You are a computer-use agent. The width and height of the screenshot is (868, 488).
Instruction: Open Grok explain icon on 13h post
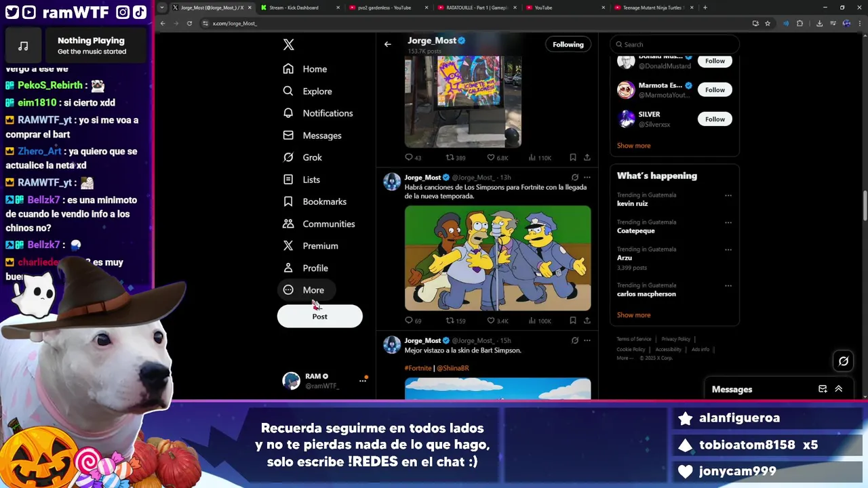(575, 178)
